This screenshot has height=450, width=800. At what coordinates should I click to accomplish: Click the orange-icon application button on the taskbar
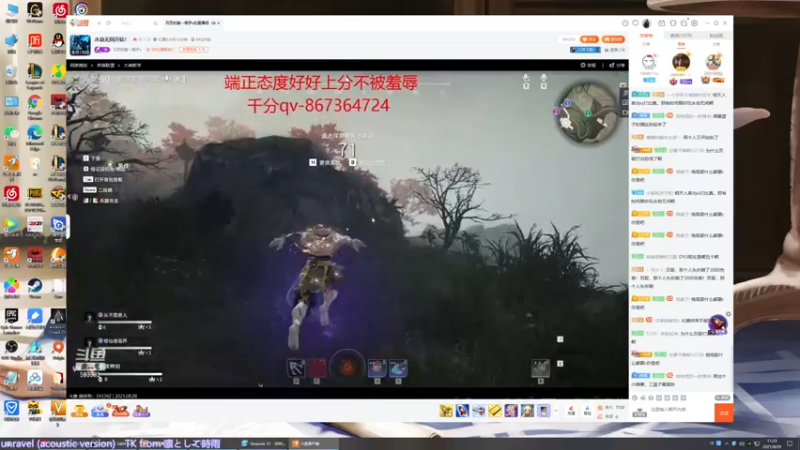[314, 443]
